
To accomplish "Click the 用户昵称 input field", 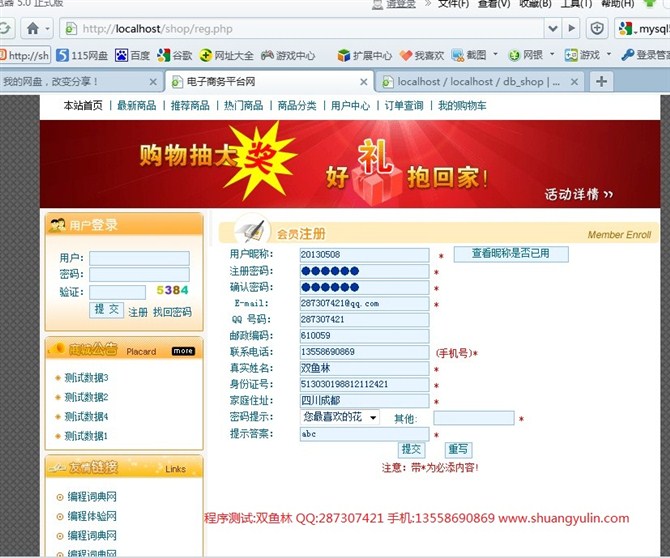I will tap(364, 255).
